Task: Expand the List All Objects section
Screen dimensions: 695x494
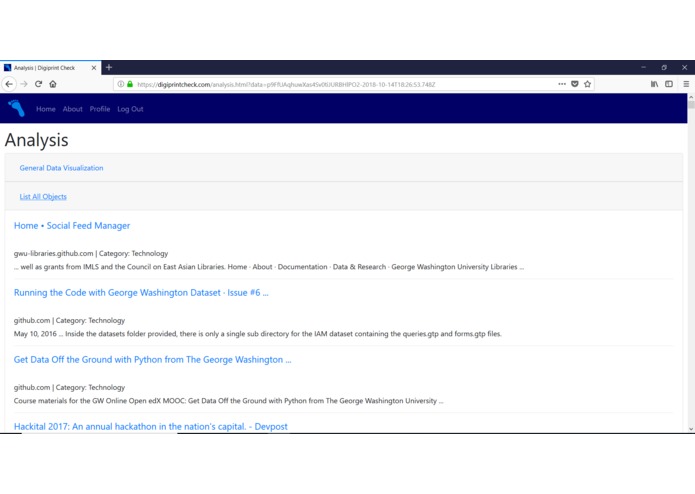Action: click(43, 197)
